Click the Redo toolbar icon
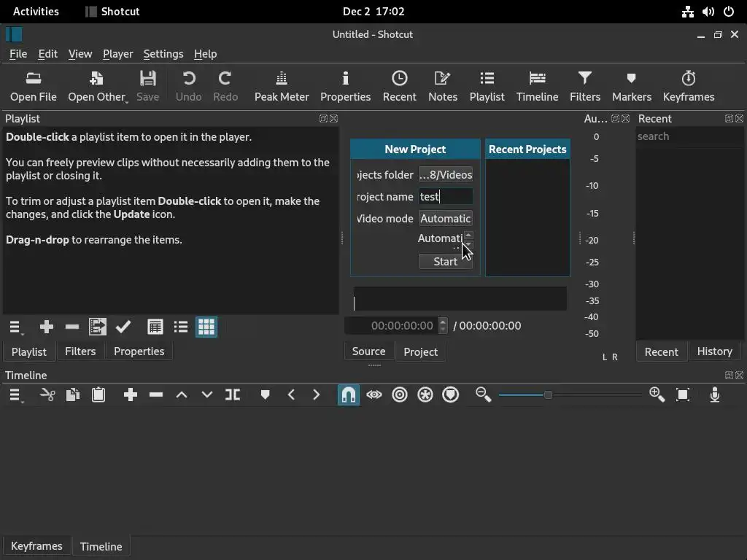The width and height of the screenshot is (747, 560). [225, 86]
